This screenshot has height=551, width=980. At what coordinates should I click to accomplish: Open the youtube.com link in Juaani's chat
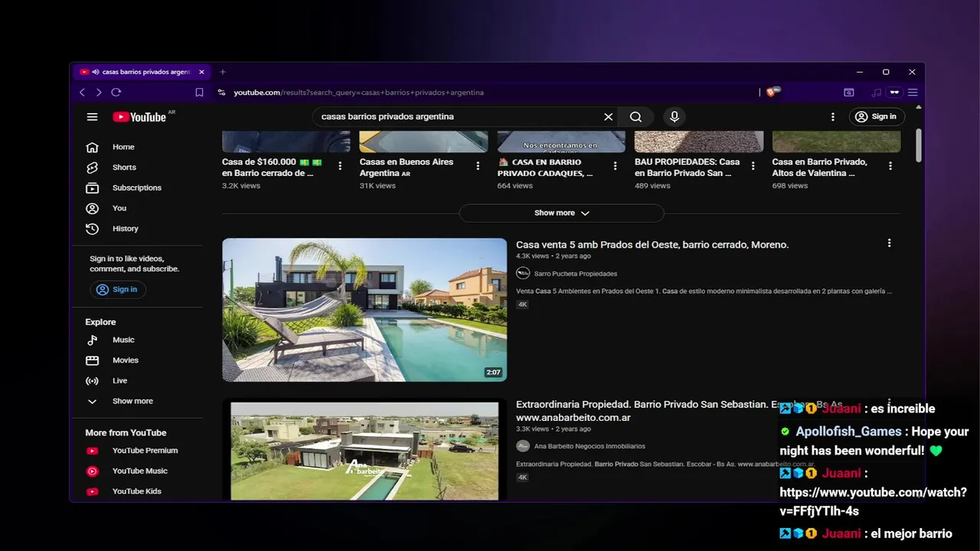[873, 501]
